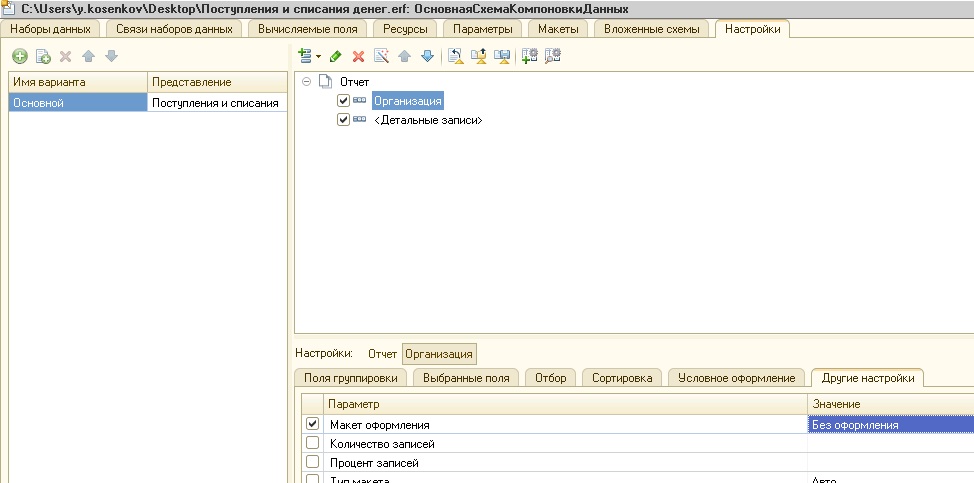Viewport: 974px width, 483px height.
Task: Copy the selected report variant
Action: click(x=43, y=56)
